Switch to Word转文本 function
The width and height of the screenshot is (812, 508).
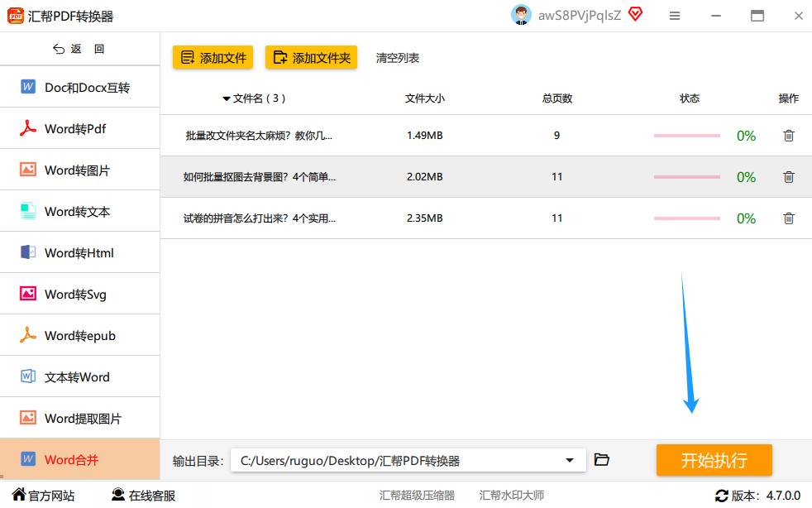[x=79, y=212]
